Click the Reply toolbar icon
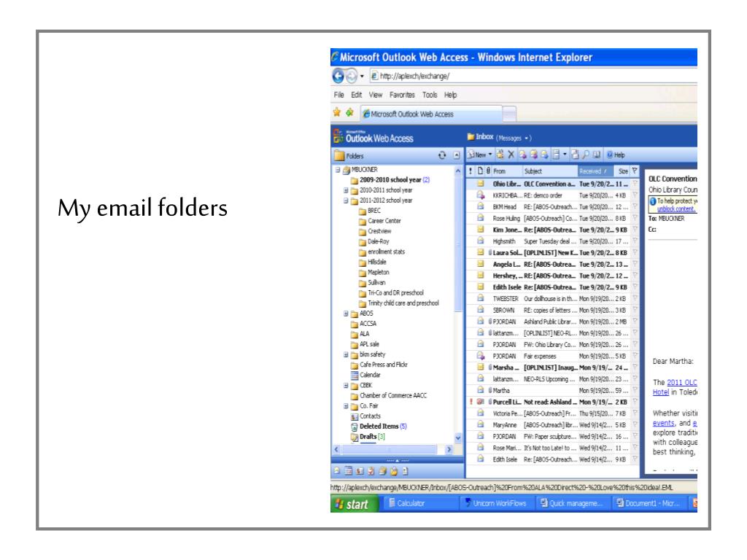This screenshot has width=747, height=560. (x=522, y=155)
